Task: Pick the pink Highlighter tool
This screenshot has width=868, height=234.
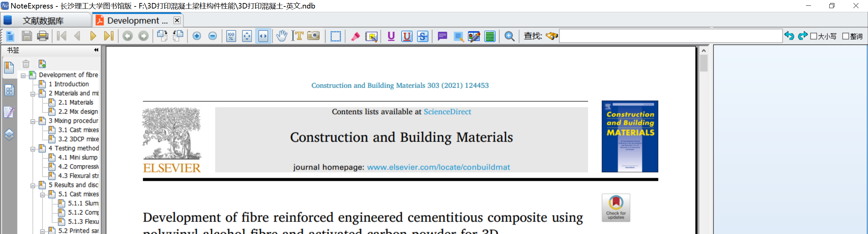Action: click(355, 36)
